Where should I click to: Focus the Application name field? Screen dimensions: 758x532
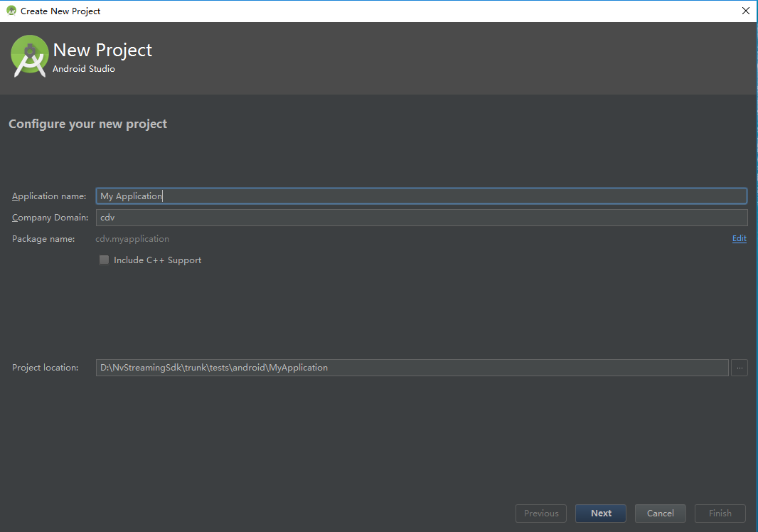(421, 196)
